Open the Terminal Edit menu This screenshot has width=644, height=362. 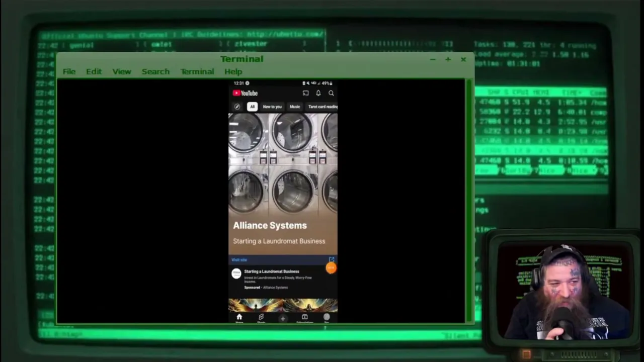pos(94,71)
